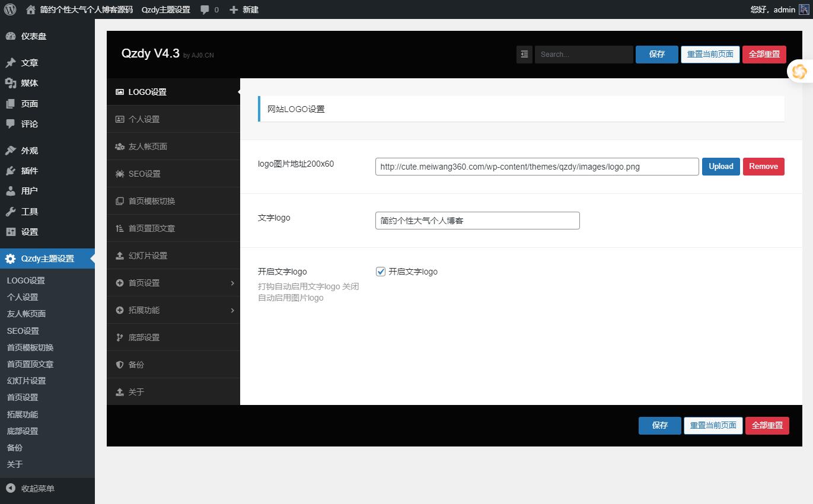The height and width of the screenshot is (504, 813).
Task: Open SEO设置 submenu link in sidebar
Action: tap(23, 331)
